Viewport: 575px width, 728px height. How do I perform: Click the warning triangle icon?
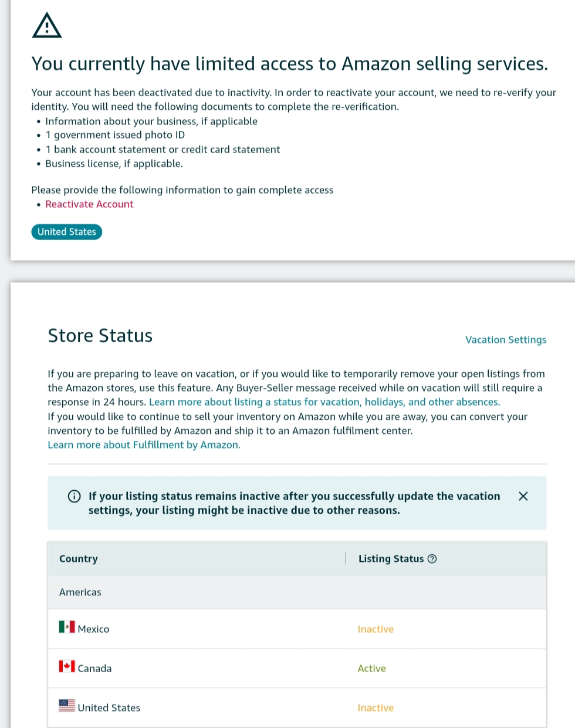click(x=47, y=26)
